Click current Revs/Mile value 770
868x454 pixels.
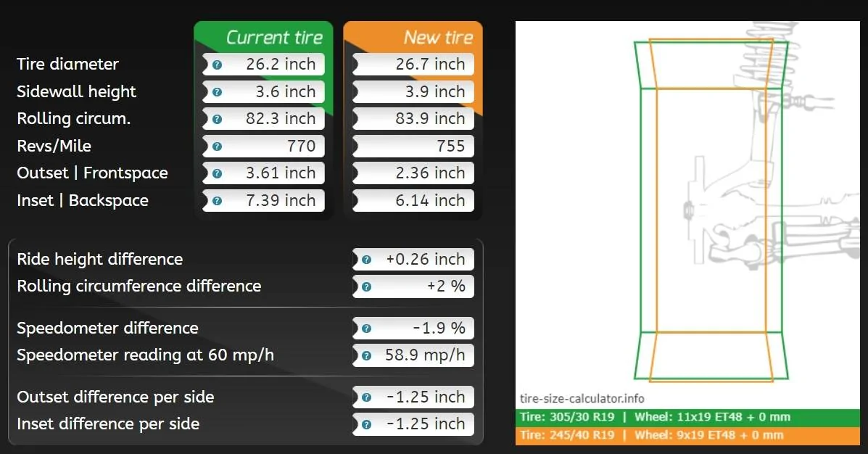(x=263, y=146)
